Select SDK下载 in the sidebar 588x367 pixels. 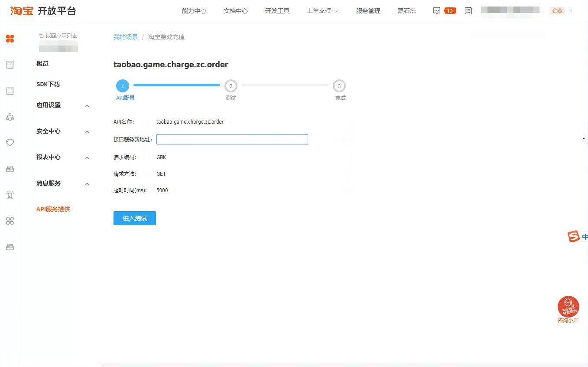pyautogui.click(x=48, y=84)
